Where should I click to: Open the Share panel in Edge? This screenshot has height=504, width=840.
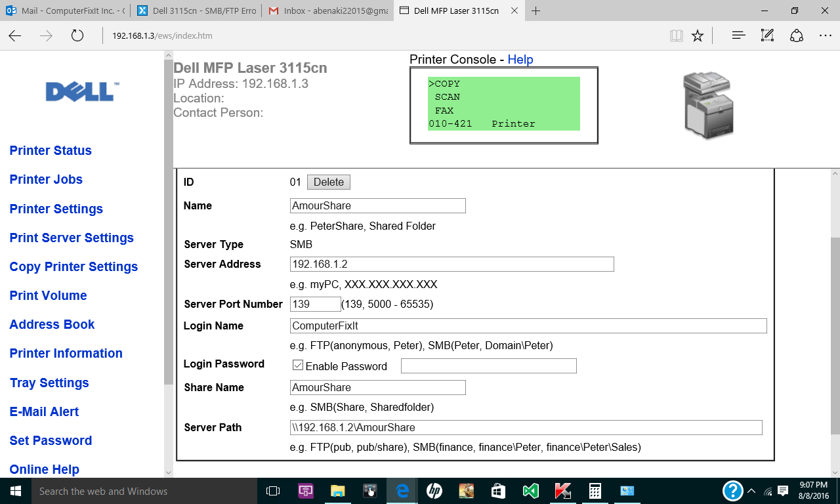tap(797, 36)
